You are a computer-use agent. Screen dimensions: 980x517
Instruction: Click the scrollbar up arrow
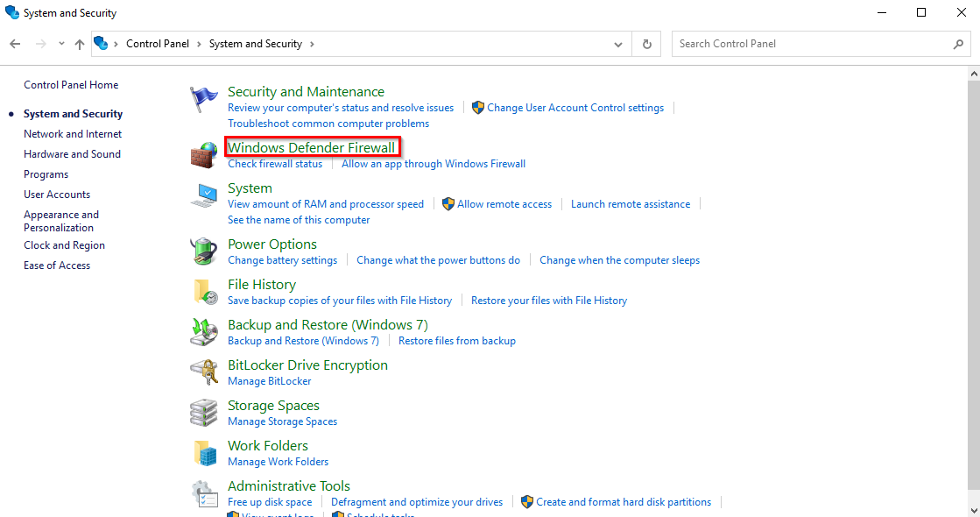click(974, 74)
